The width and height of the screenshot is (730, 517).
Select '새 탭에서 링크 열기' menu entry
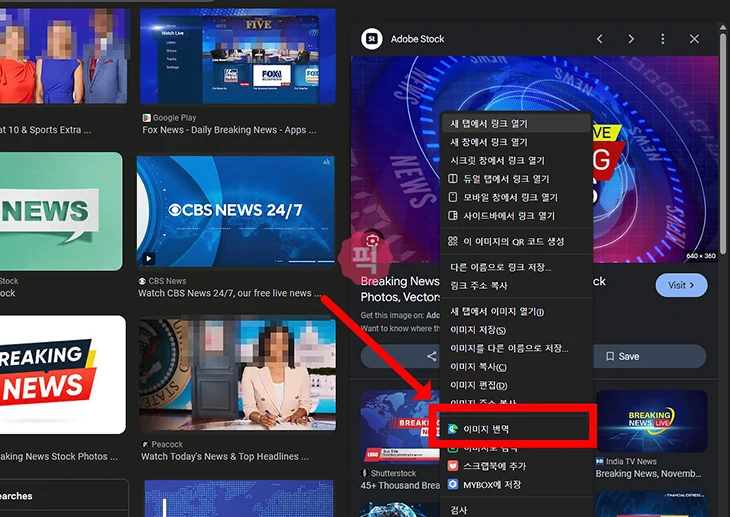(516, 123)
